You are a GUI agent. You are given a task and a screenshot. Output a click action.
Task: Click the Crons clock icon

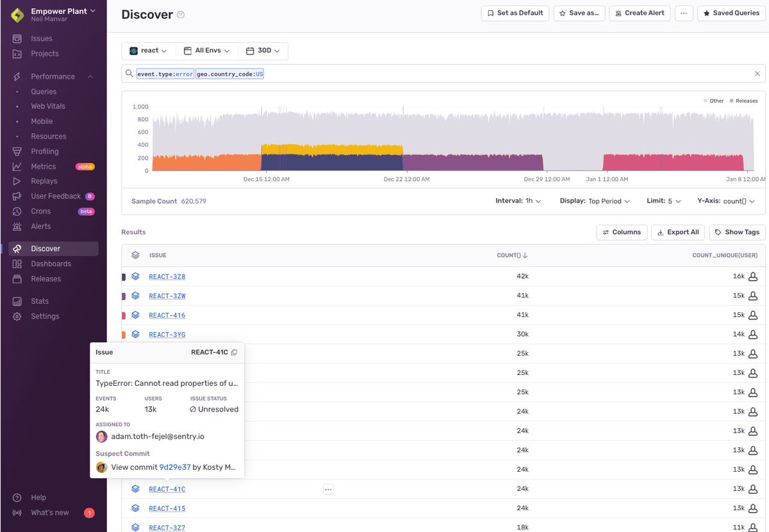pos(17,212)
